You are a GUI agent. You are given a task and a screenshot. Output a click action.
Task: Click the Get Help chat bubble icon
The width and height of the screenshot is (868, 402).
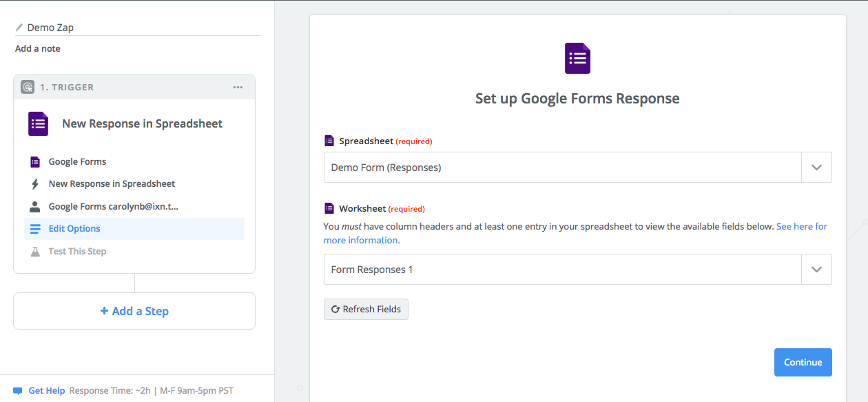pos(18,391)
